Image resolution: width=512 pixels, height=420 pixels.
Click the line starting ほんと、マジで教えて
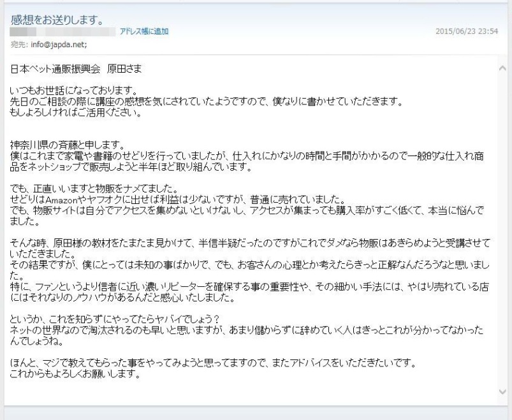pos(214,363)
